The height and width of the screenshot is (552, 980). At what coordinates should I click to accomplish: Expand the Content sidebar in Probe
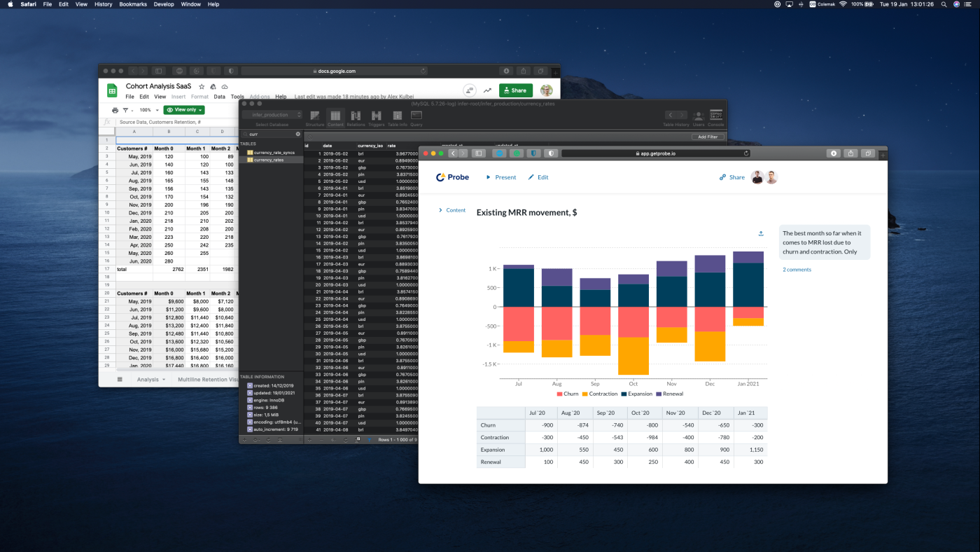point(452,210)
